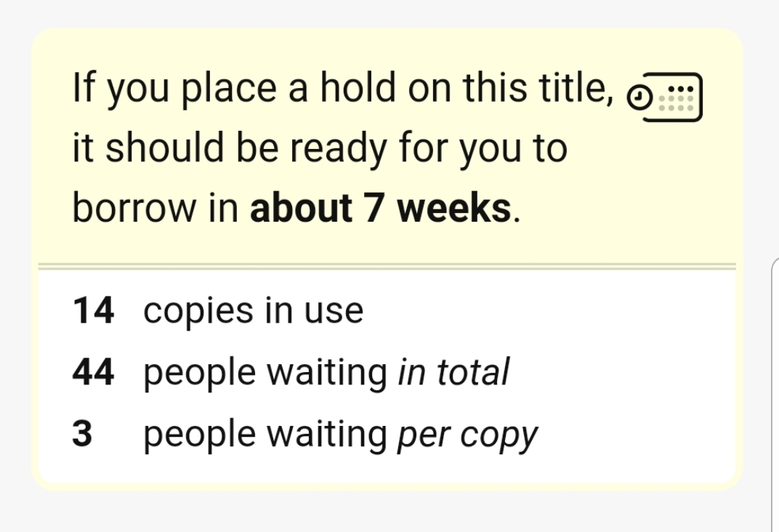Select the number 3 waiting per copy
The height and width of the screenshot is (532, 779).
(83, 435)
